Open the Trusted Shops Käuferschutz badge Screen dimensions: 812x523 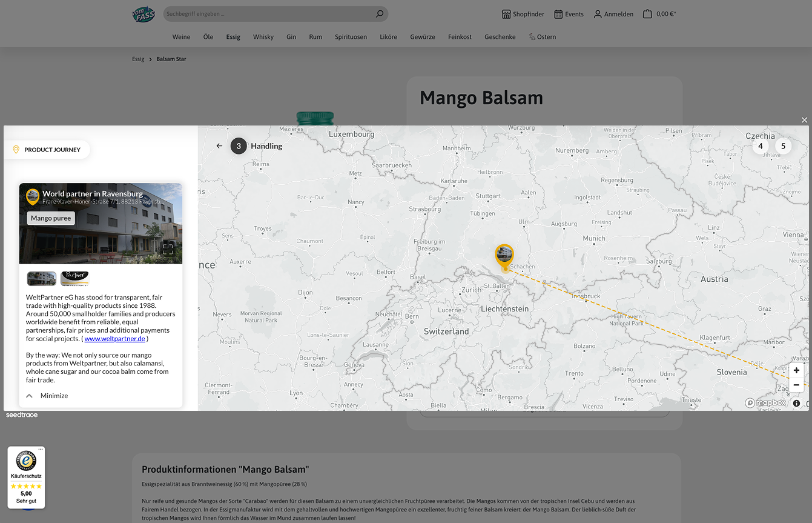pos(26,478)
